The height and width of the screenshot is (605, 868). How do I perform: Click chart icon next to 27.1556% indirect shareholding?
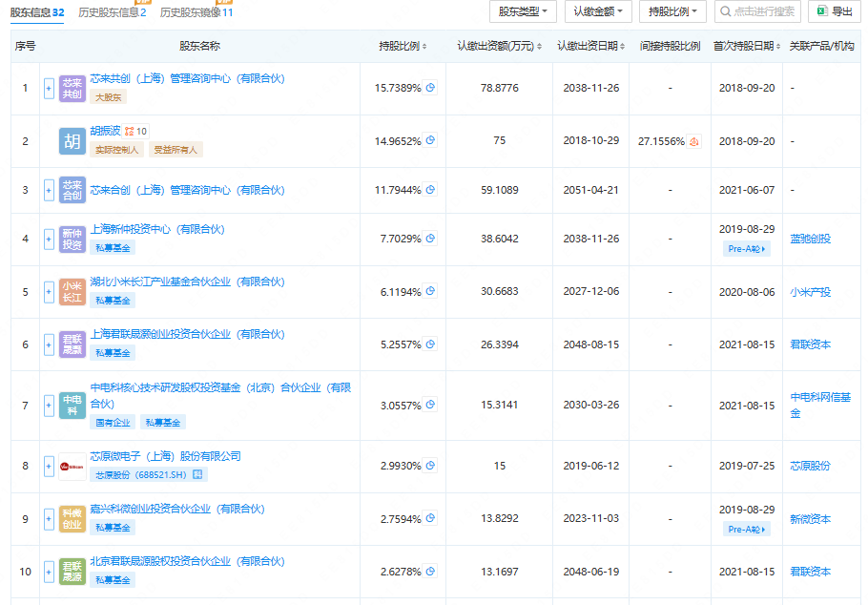coord(693,140)
